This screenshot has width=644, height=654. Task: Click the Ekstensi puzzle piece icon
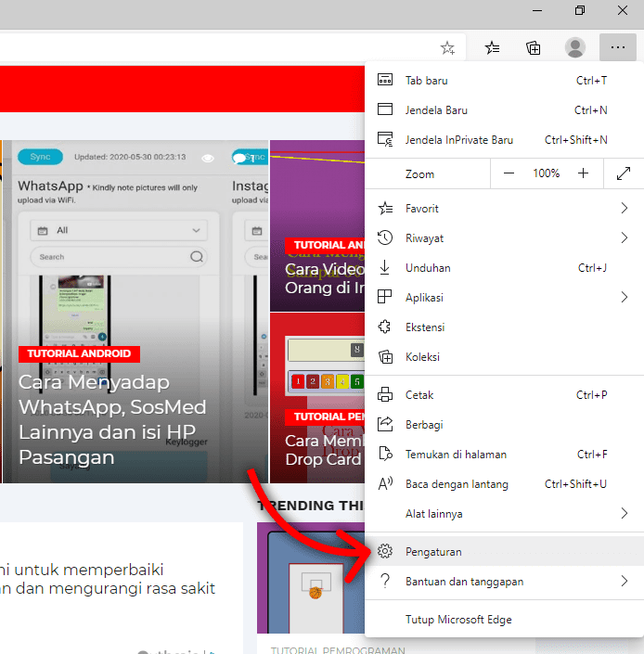(384, 327)
